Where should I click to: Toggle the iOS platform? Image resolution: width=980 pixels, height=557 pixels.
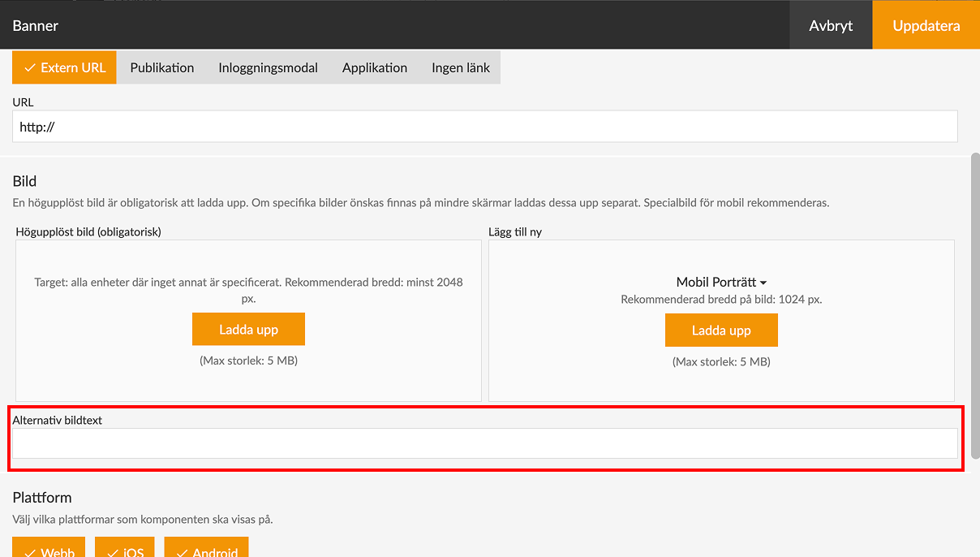click(x=126, y=549)
